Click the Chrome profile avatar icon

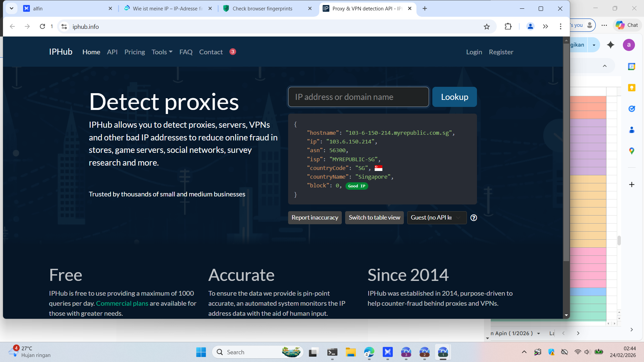pyautogui.click(x=530, y=26)
